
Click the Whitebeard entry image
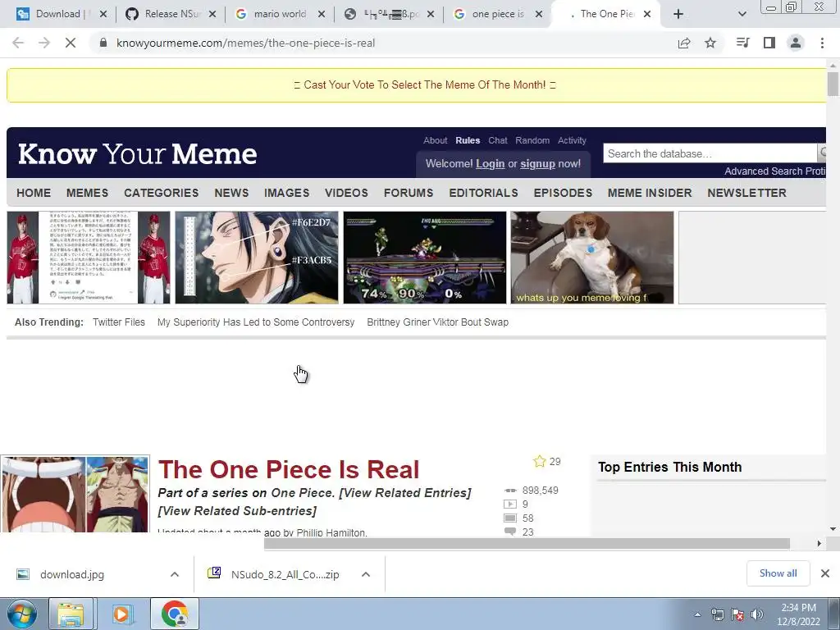tap(75, 494)
